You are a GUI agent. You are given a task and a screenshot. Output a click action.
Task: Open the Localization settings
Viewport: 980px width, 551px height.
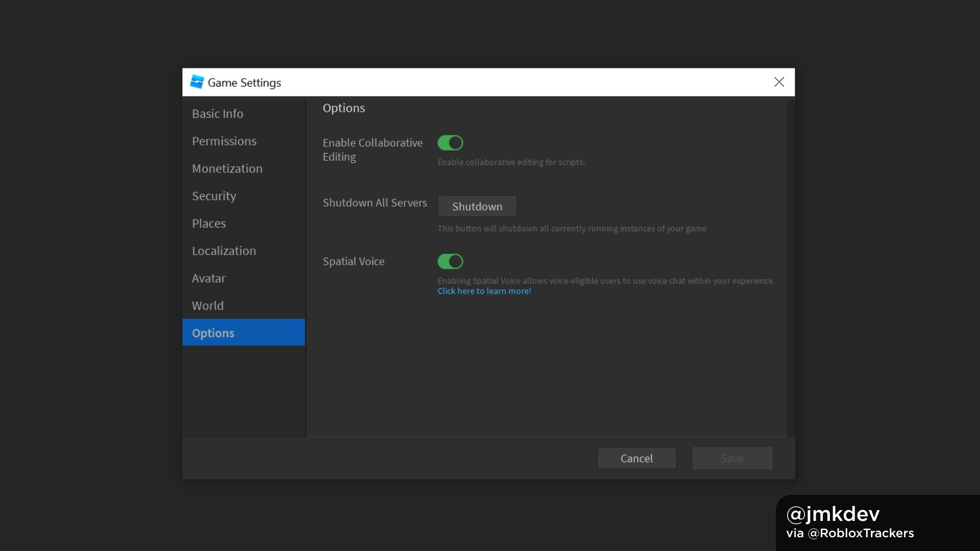tap(224, 251)
